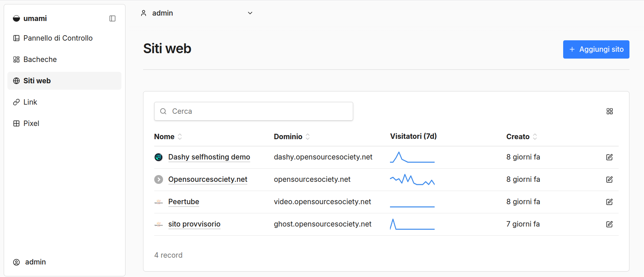
Task: Edit Dashy selfhosting demo site
Action: pyautogui.click(x=609, y=157)
